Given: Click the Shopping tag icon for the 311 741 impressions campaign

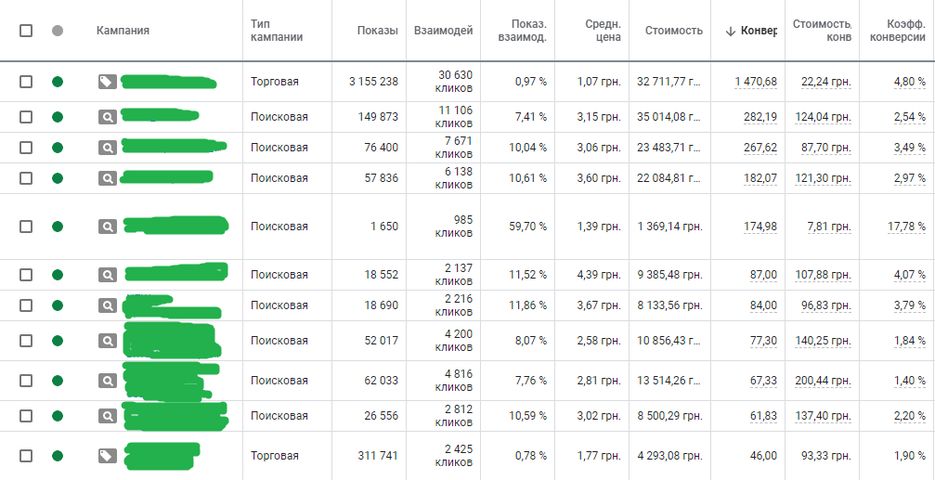Looking at the screenshot, I should (107, 456).
